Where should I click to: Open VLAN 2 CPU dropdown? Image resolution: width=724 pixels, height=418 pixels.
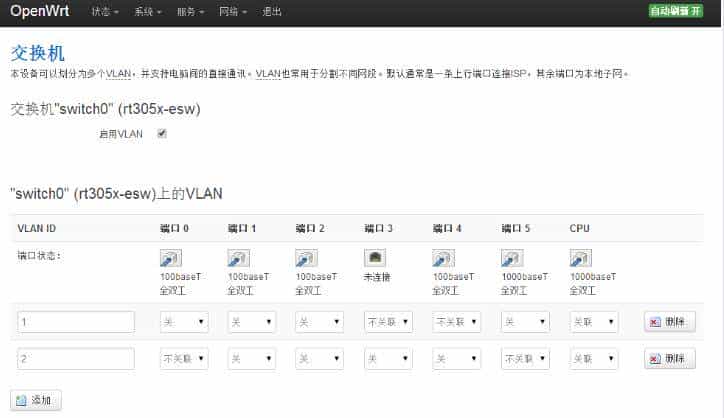[x=594, y=358]
